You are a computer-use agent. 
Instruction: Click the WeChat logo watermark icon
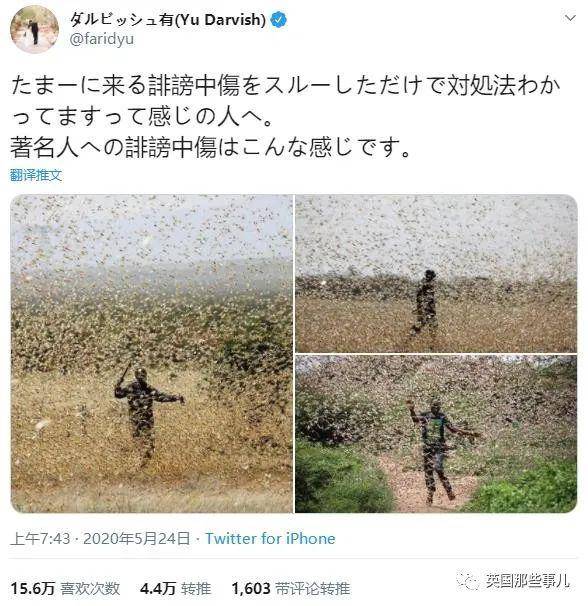(x=468, y=580)
